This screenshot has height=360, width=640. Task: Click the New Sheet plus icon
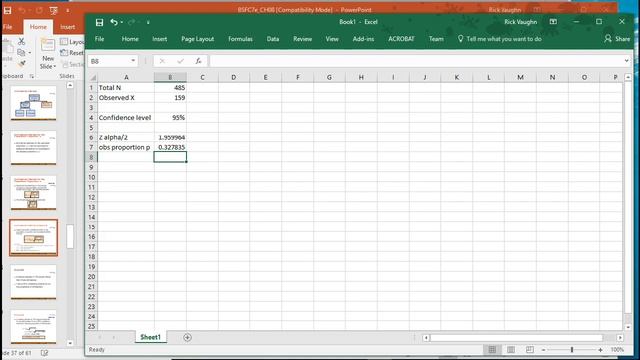187,337
